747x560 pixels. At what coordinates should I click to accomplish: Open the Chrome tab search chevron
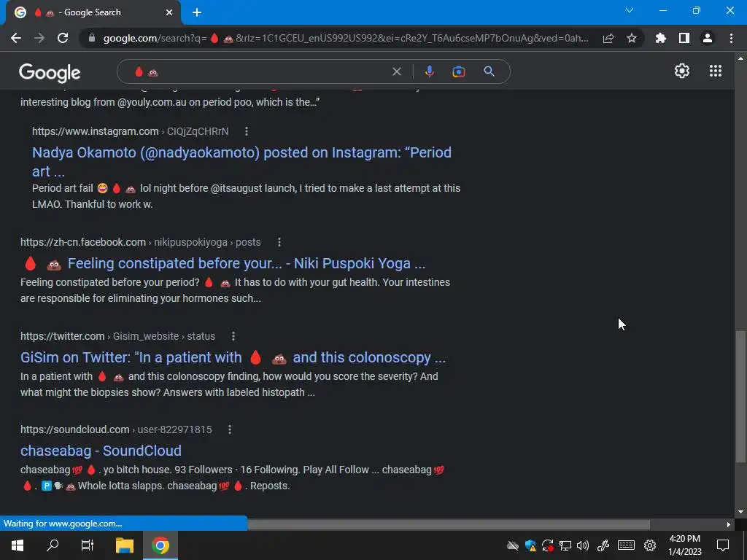tap(630, 10)
